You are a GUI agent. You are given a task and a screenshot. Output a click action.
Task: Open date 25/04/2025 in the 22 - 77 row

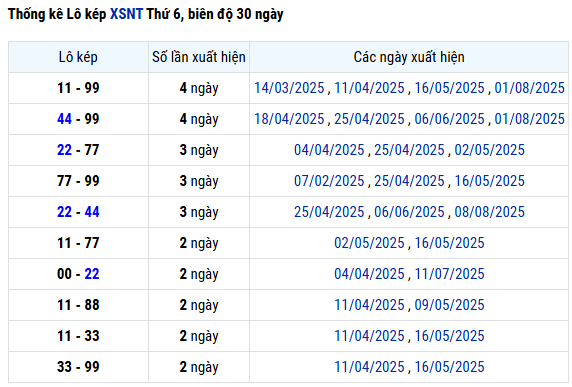click(409, 150)
